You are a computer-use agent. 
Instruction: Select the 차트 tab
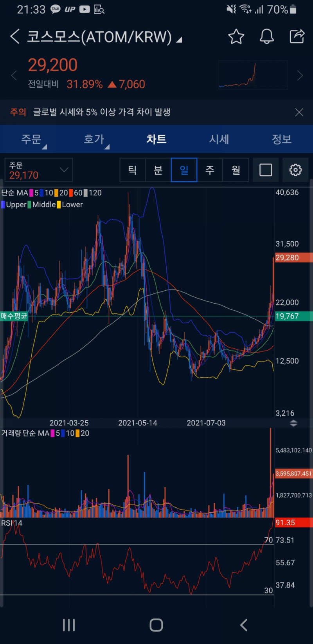156,139
